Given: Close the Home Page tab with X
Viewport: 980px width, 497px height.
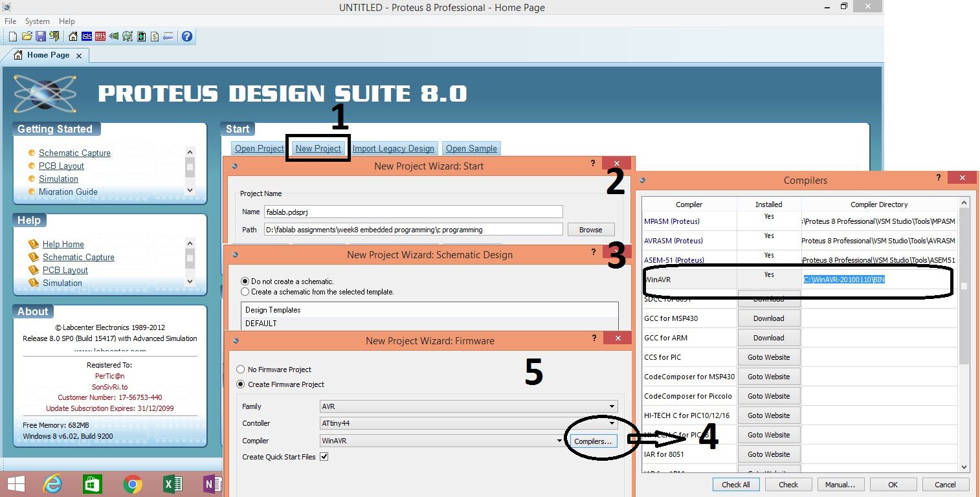Looking at the screenshot, I should 79,56.
